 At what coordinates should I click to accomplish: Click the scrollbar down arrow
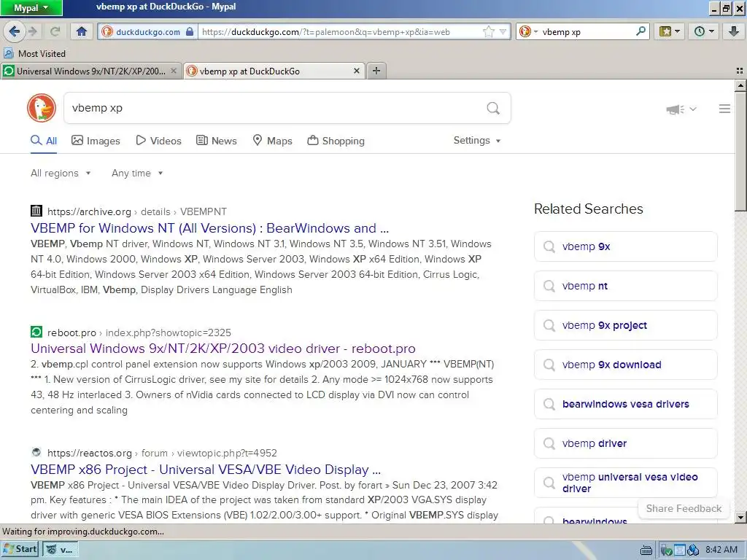click(x=740, y=517)
